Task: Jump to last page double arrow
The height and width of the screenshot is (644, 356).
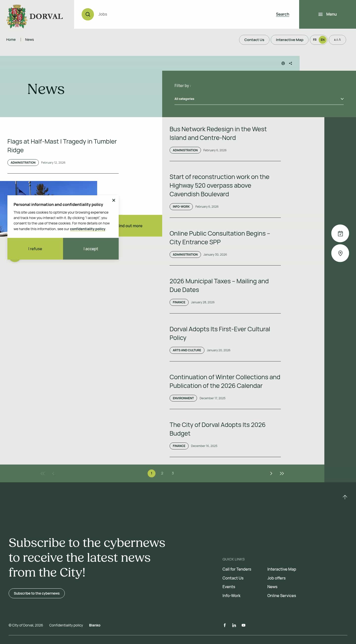Action: tap(282, 473)
